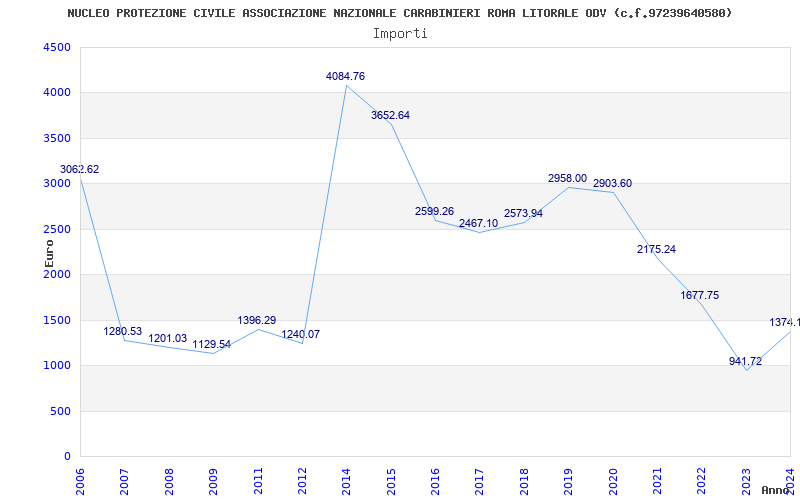
Task: Click the 2015 year axis label
Action: (391, 482)
